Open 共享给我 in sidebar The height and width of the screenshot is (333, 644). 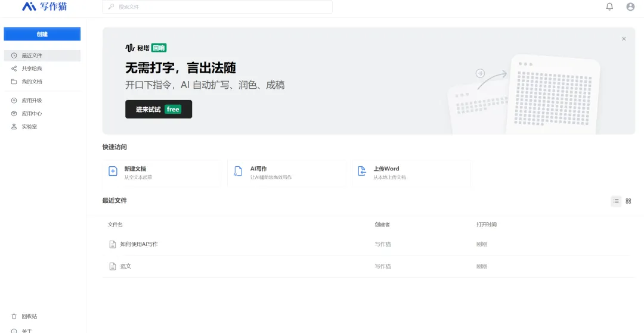42,69
